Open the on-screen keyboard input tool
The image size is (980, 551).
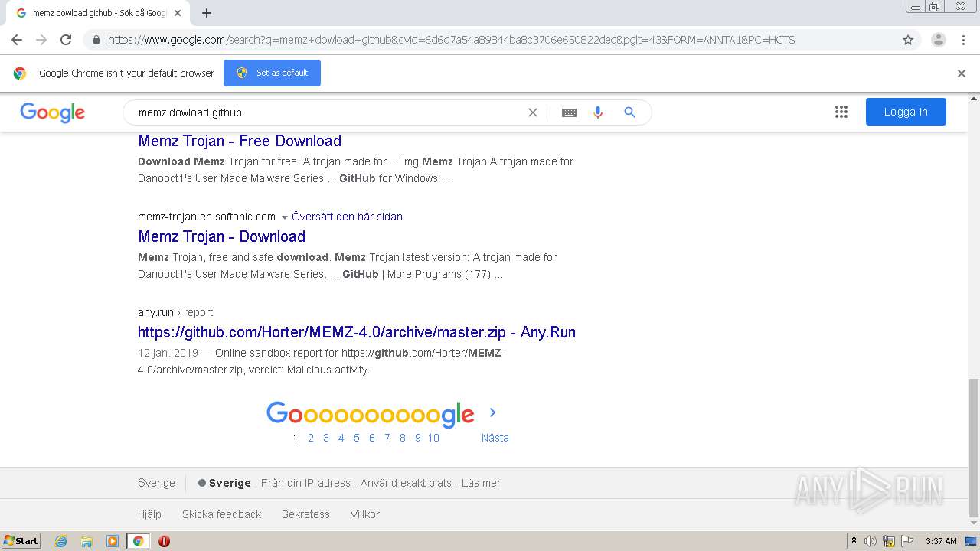click(569, 112)
